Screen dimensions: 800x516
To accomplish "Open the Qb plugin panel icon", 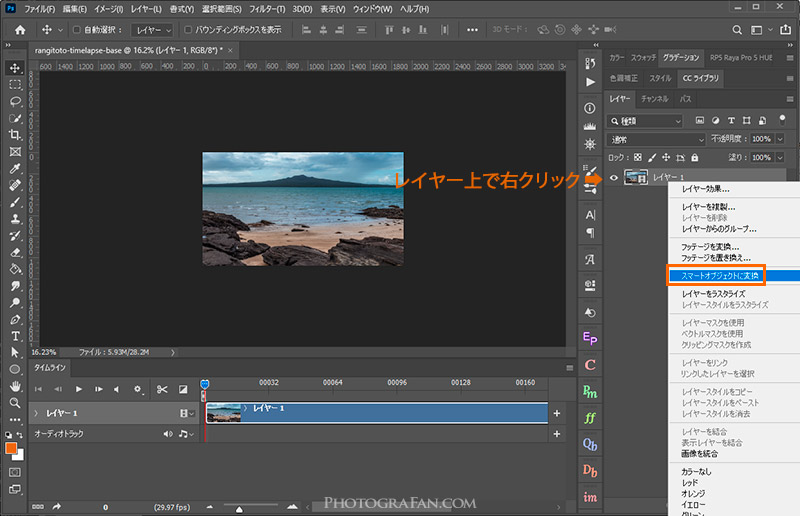I will tap(590, 444).
